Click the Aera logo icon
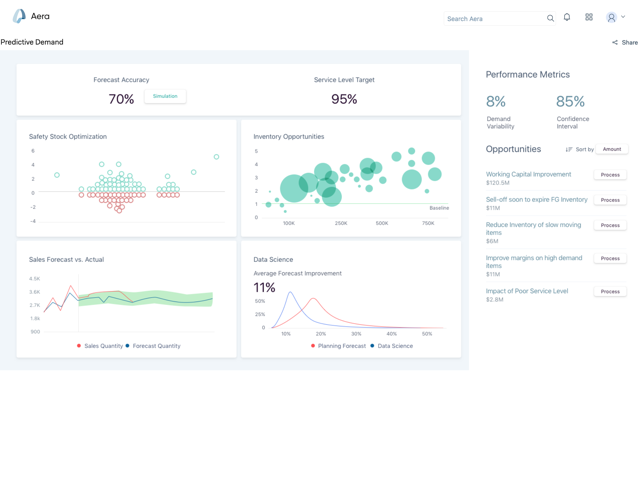 pos(19,16)
